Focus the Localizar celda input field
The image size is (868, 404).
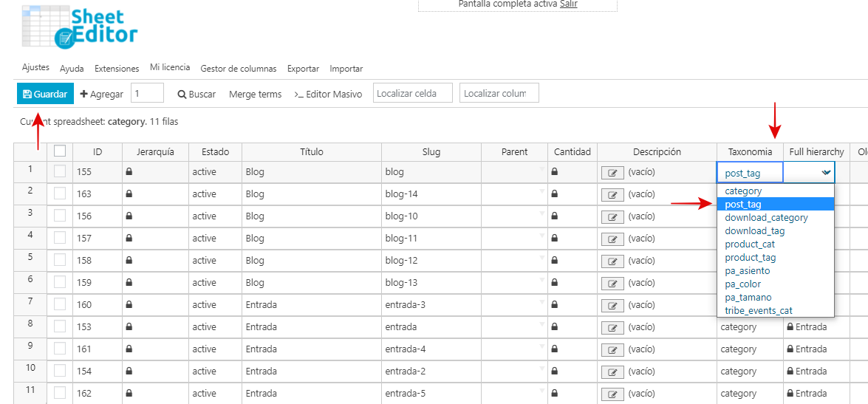point(413,93)
